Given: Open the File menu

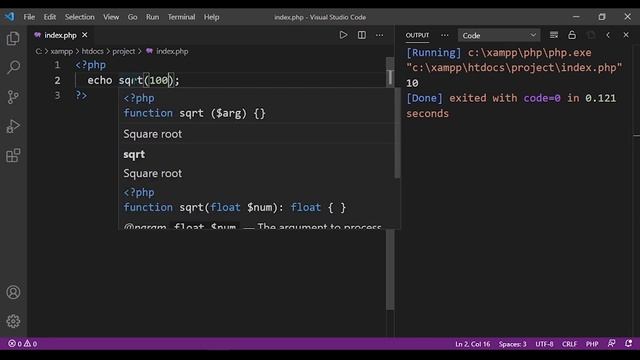Looking at the screenshot, I should point(29,17).
